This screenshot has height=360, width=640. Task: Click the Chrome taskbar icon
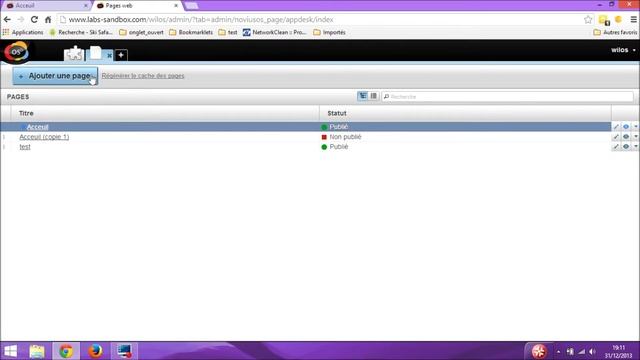66,351
